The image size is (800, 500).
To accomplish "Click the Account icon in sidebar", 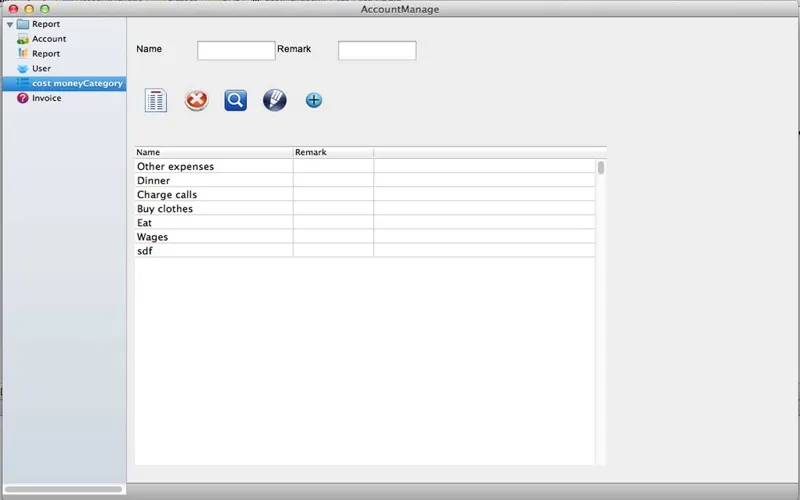I will [22, 39].
